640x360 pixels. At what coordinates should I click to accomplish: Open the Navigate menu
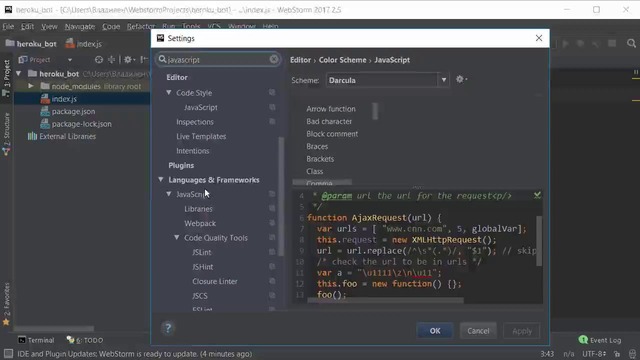click(80, 27)
